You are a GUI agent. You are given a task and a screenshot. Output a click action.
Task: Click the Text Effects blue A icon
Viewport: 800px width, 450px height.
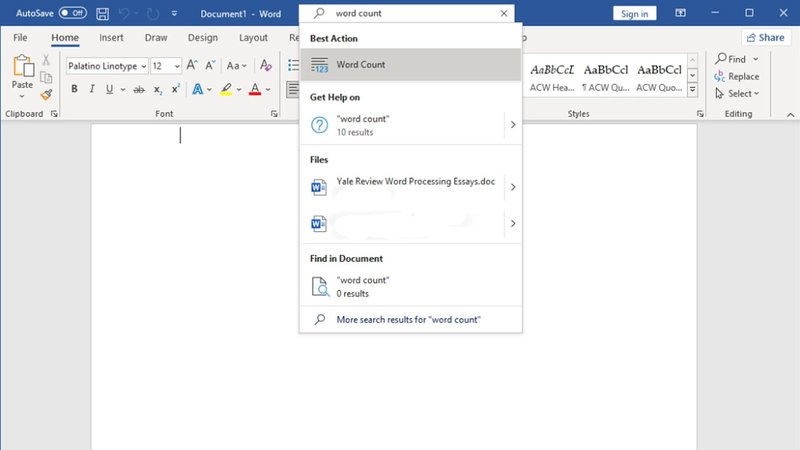coord(197,90)
